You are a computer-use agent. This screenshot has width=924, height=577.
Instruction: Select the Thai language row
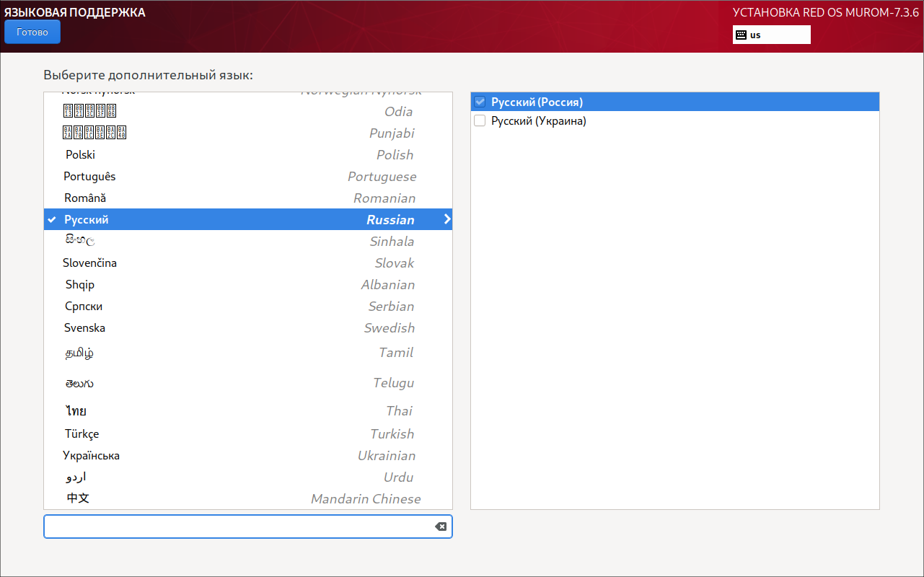pos(247,411)
